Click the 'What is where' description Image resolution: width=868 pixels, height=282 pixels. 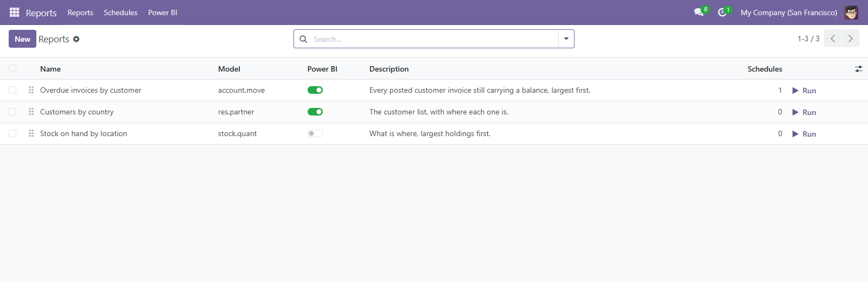coord(430,133)
